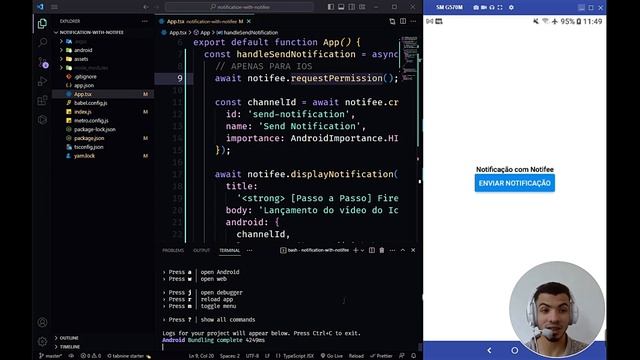Open the launch profile dropdown arrow
Screen dimensions: 640x360
pyautogui.click(x=362, y=250)
